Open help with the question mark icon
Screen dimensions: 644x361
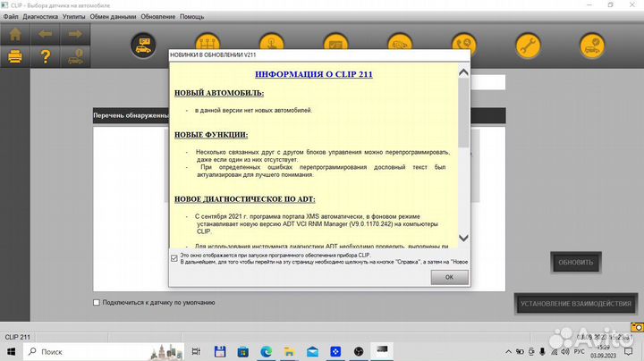pos(46,57)
